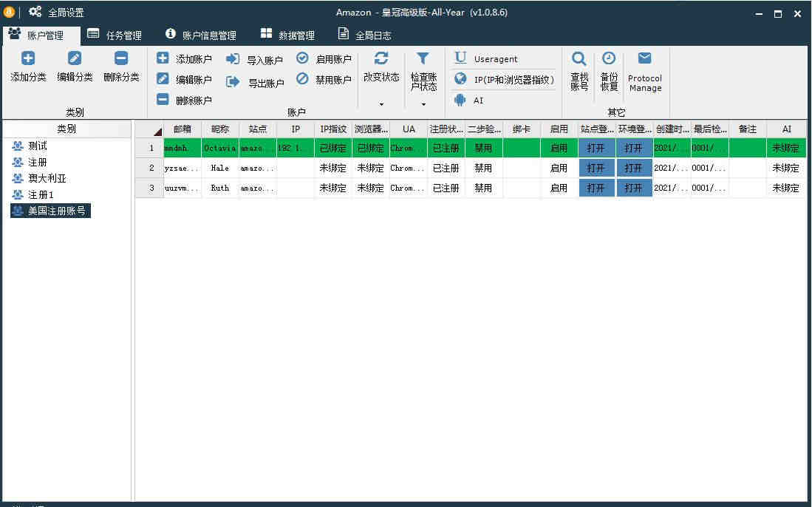The height and width of the screenshot is (507, 812).
Task: Select row 2 by its row number
Action: [151, 169]
